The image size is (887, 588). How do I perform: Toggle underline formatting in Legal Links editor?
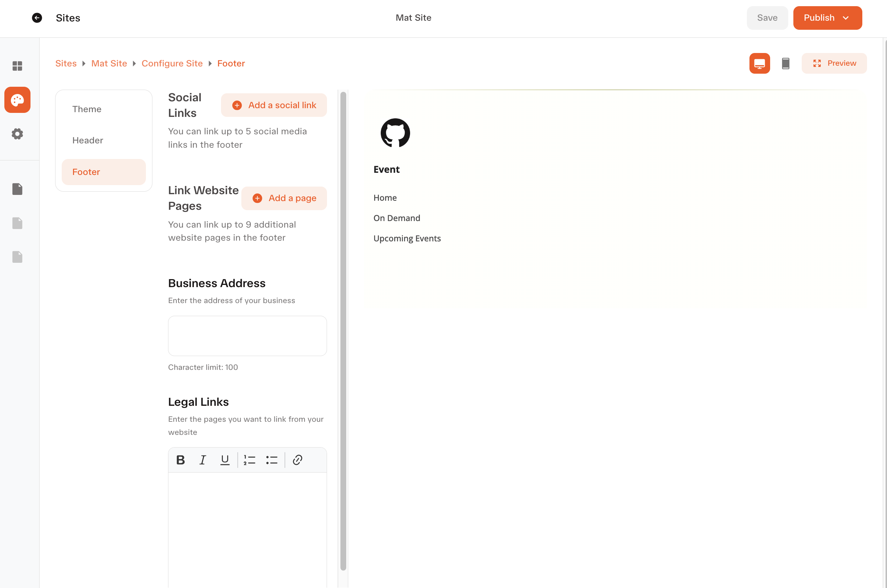(x=225, y=460)
